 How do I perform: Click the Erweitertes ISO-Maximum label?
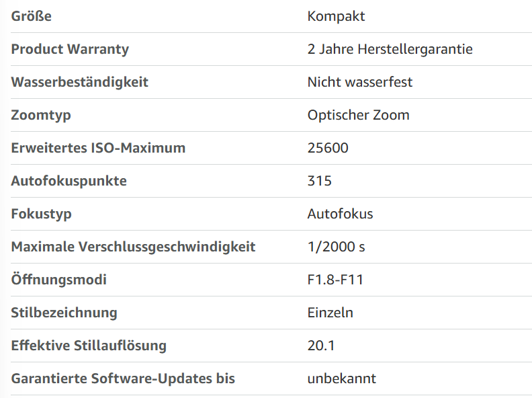point(98,148)
